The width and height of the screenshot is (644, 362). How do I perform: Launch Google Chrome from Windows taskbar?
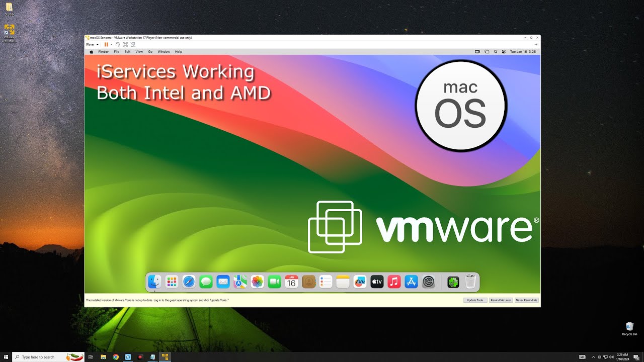(116, 357)
